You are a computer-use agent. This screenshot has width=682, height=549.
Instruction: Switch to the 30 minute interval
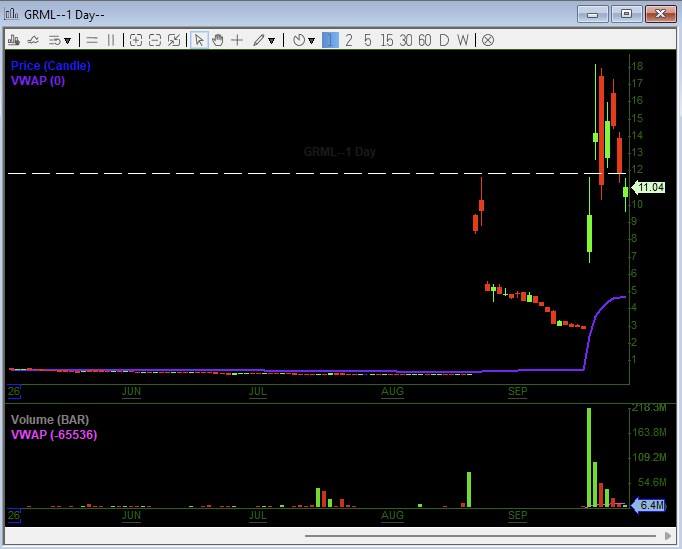406,40
